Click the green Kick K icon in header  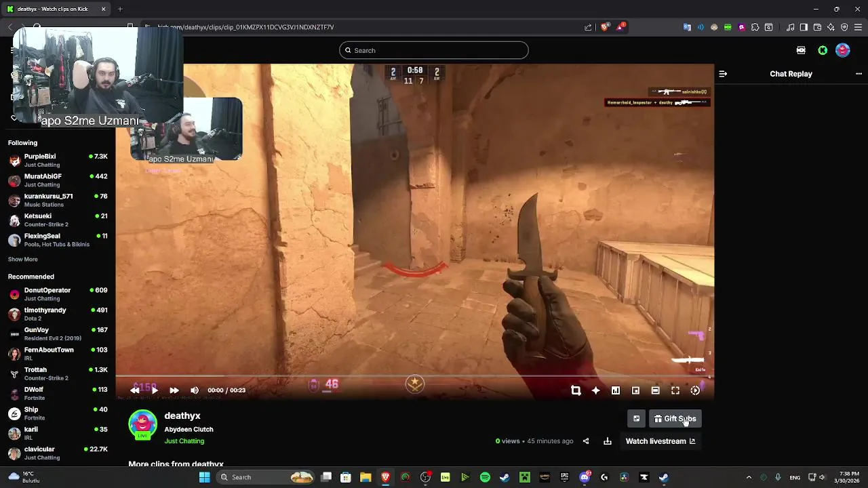pyautogui.click(x=823, y=50)
